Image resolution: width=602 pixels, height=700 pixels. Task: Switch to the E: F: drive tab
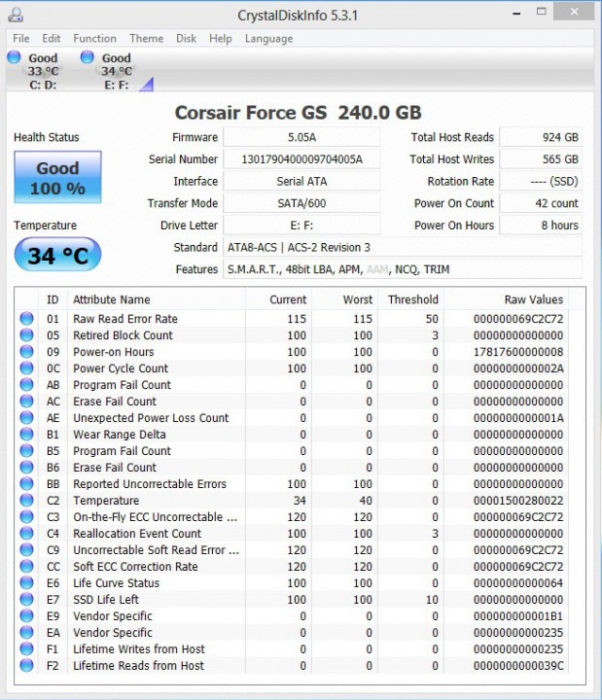click(117, 71)
